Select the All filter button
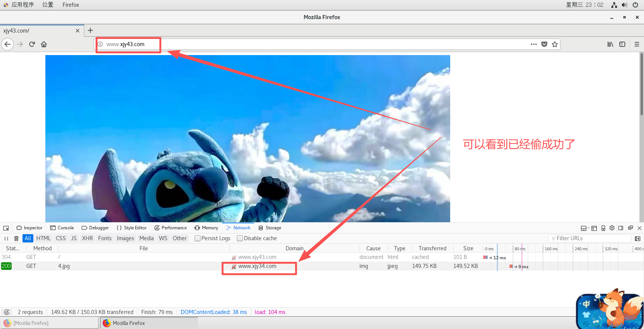 [28, 238]
